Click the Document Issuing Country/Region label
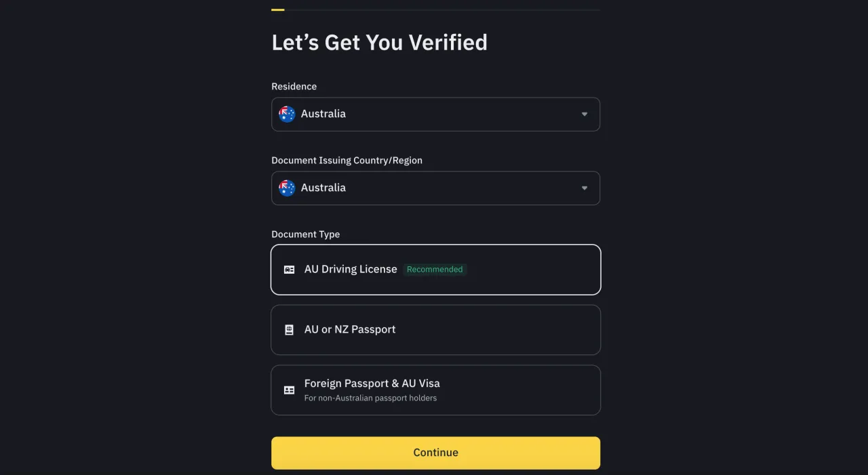The width and height of the screenshot is (868, 475). click(347, 161)
